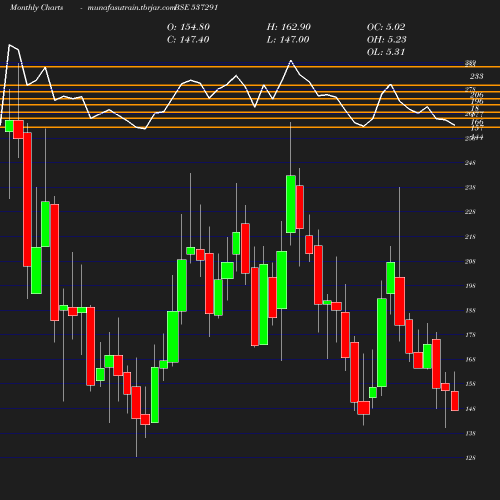Click the BSE 537291 symbol label
This screenshot has height=500, width=500.
click(196, 8)
